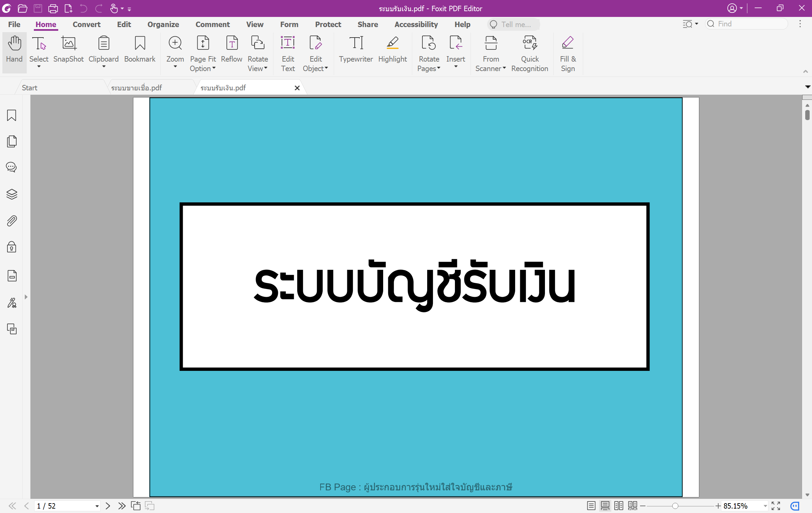812x513 pixels.
Task: Go to the previous page
Action: (26, 506)
